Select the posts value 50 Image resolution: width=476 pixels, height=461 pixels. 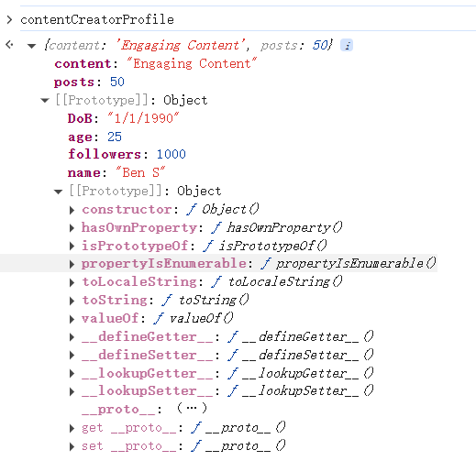point(117,82)
